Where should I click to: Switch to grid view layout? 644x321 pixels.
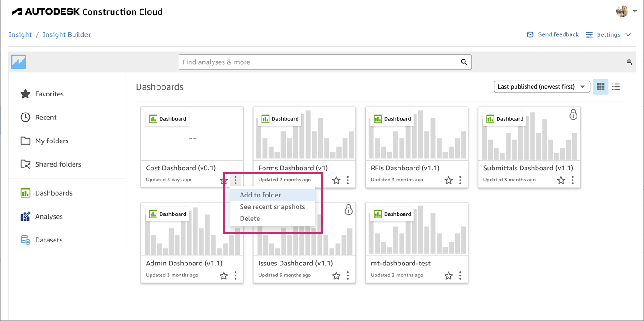coord(600,86)
